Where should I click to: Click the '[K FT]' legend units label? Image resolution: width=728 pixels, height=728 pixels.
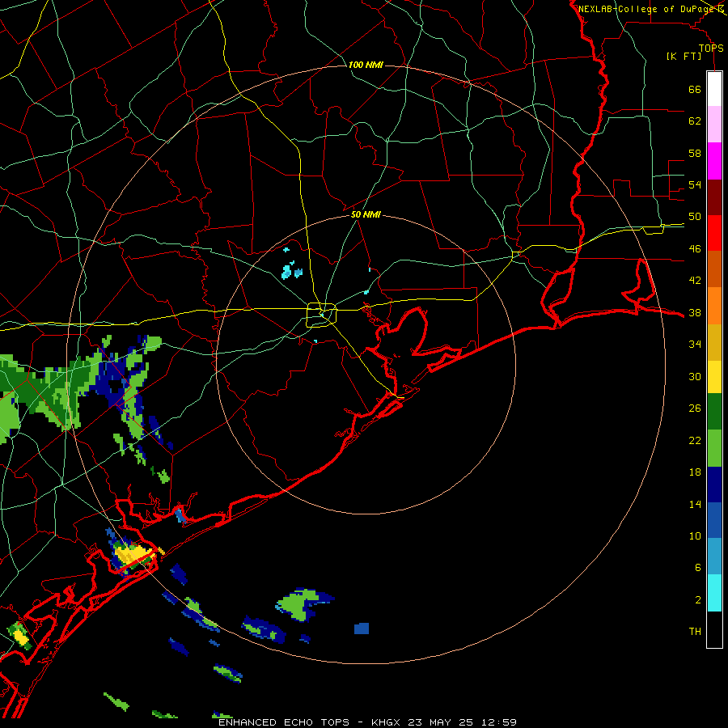click(x=684, y=57)
